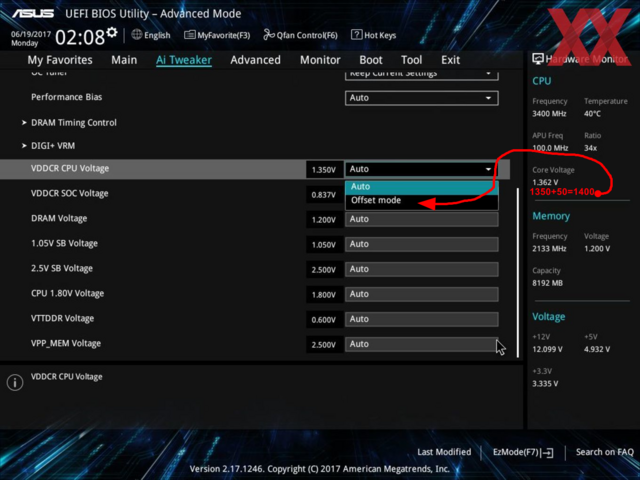
Task: Click Last Modified at the bottom
Action: click(x=444, y=452)
